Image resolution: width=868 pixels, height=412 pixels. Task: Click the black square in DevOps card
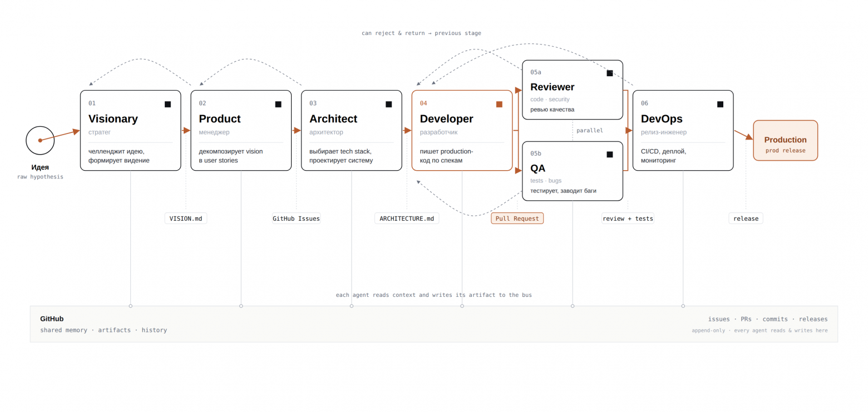click(720, 104)
